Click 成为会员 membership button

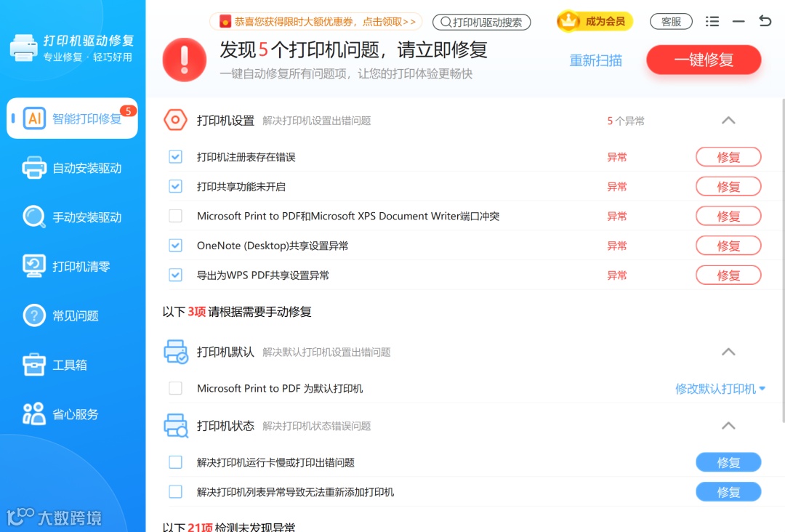[x=595, y=21]
